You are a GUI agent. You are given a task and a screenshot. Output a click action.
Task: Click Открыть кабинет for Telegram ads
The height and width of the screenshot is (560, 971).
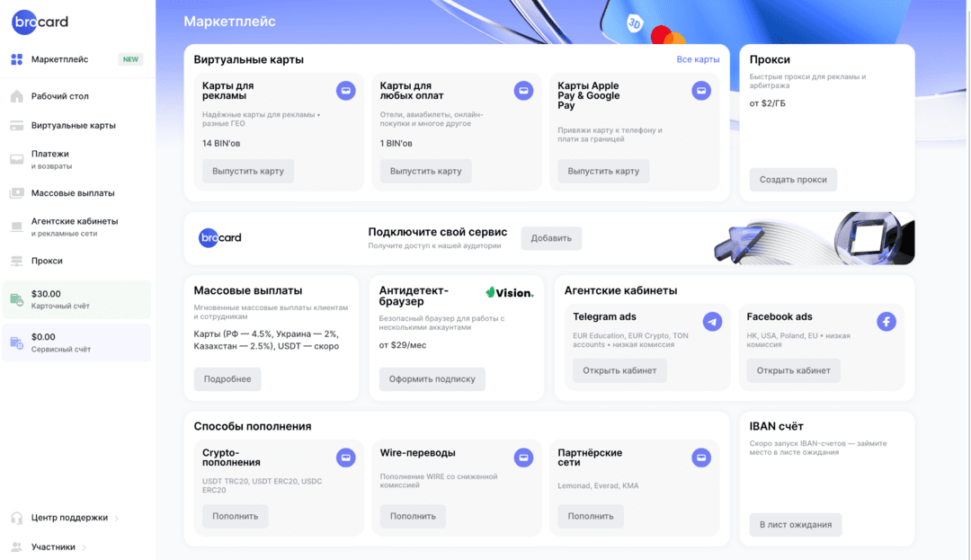(x=619, y=370)
